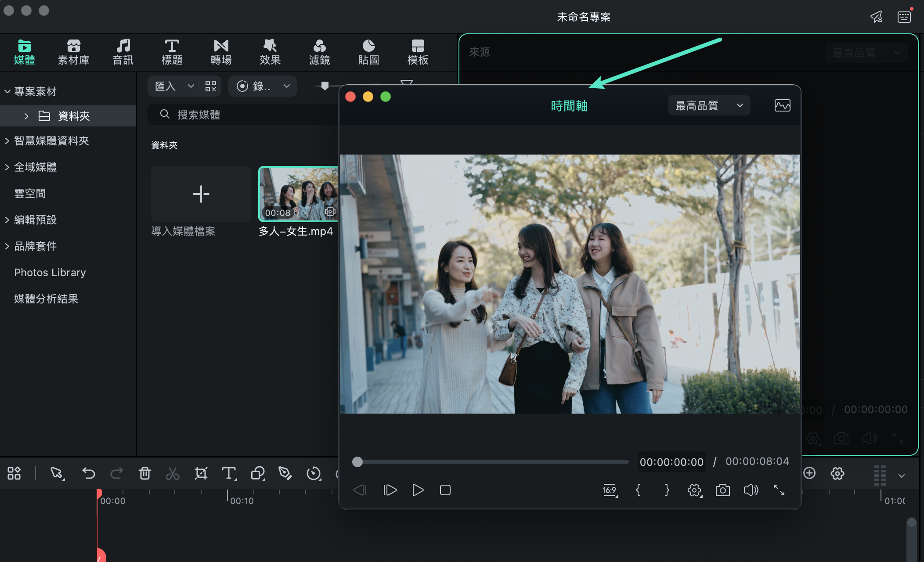Toggle fullscreen preview arrows icon
The image size is (924, 562).
(779, 490)
